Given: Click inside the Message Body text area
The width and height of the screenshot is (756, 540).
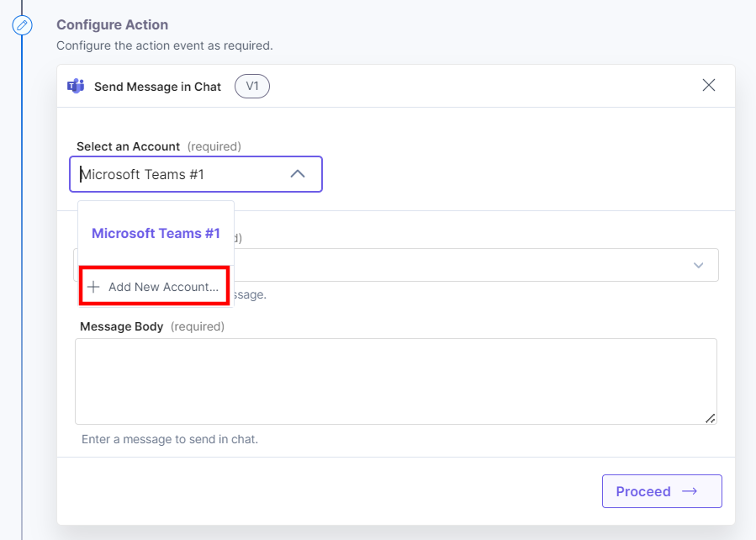Looking at the screenshot, I should pos(396,381).
